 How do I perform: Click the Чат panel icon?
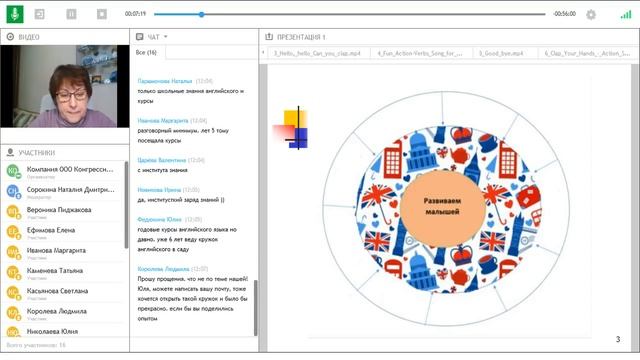pyautogui.click(x=140, y=37)
